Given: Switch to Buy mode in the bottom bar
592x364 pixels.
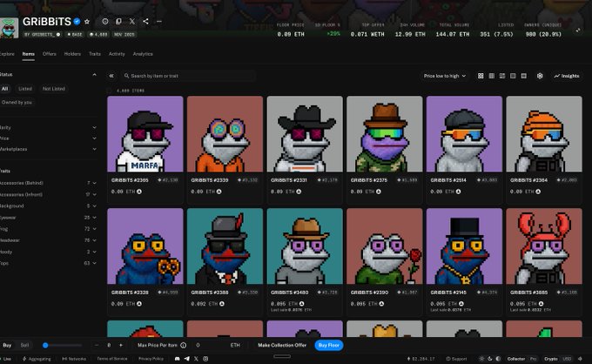Looking at the screenshot, I should point(7,345).
